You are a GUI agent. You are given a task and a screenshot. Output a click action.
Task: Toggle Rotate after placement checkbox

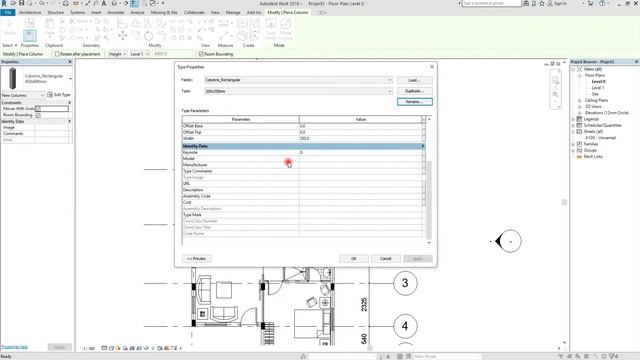[57, 54]
